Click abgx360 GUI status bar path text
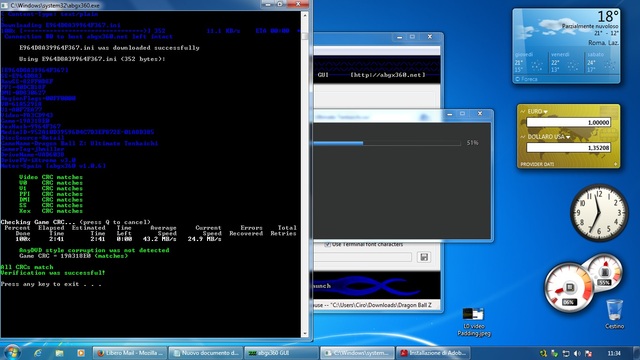Image resolution: width=640 pixels, height=360 pixels. [x=372, y=305]
